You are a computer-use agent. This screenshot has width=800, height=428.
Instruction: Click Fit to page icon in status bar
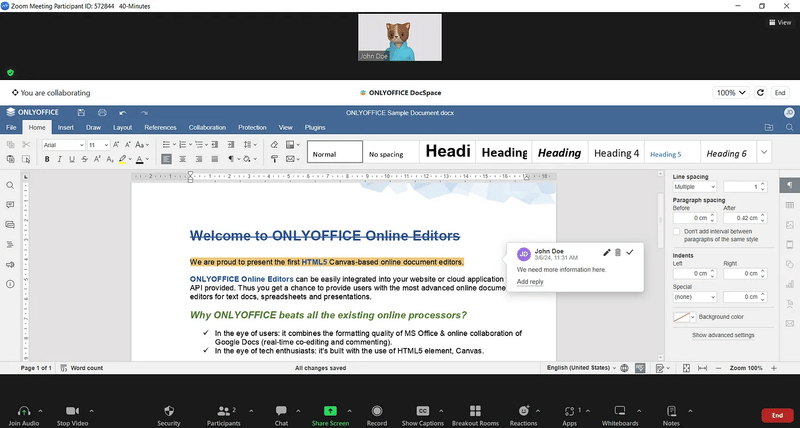[x=686, y=368]
